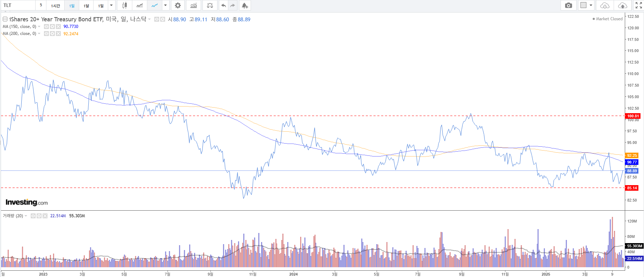Image resolution: width=644 pixels, height=277 pixels.
Task: Click the orange 92.25 price label
Action: point(632,155)
